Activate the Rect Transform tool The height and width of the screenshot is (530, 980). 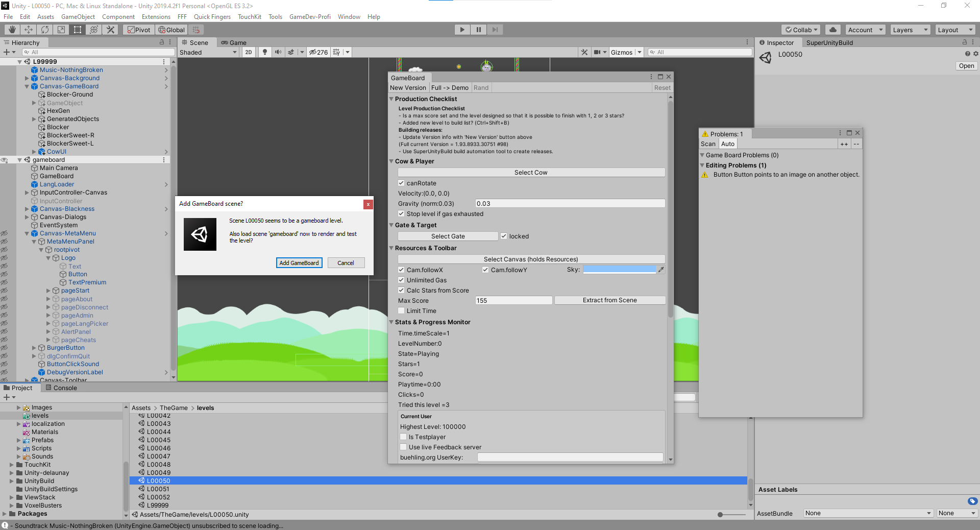pyautogui.click(x=78, y=30)
